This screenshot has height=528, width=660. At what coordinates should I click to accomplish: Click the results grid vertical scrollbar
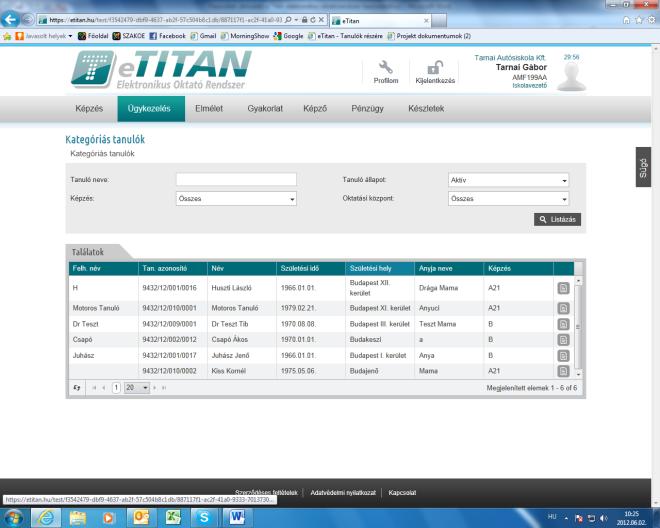coord(578,327)
